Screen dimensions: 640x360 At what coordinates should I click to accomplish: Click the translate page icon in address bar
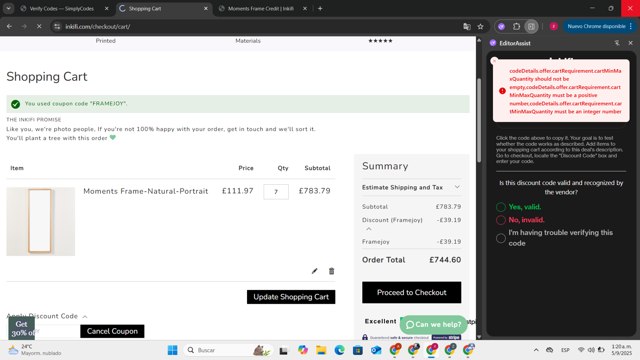pyautogui.click(x=467, y=27)
